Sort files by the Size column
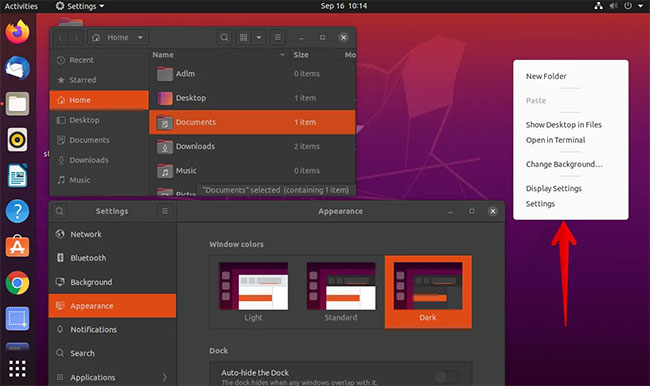The width and height of the screenshot is (650, 386). coord(311,55)
